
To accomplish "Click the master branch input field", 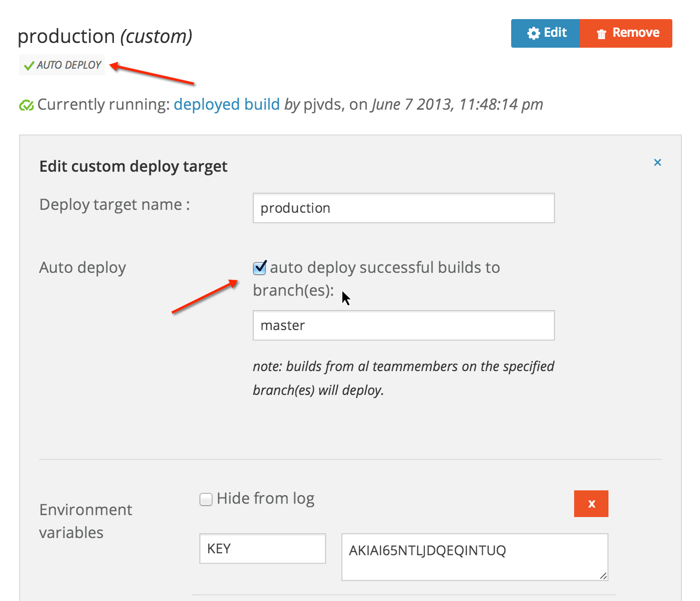I will (404, 325).
